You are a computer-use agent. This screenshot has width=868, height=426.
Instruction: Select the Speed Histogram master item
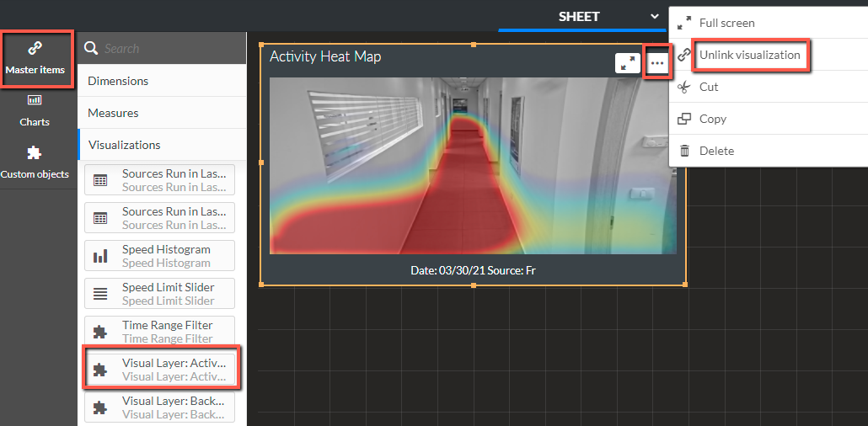coord(159,256)
